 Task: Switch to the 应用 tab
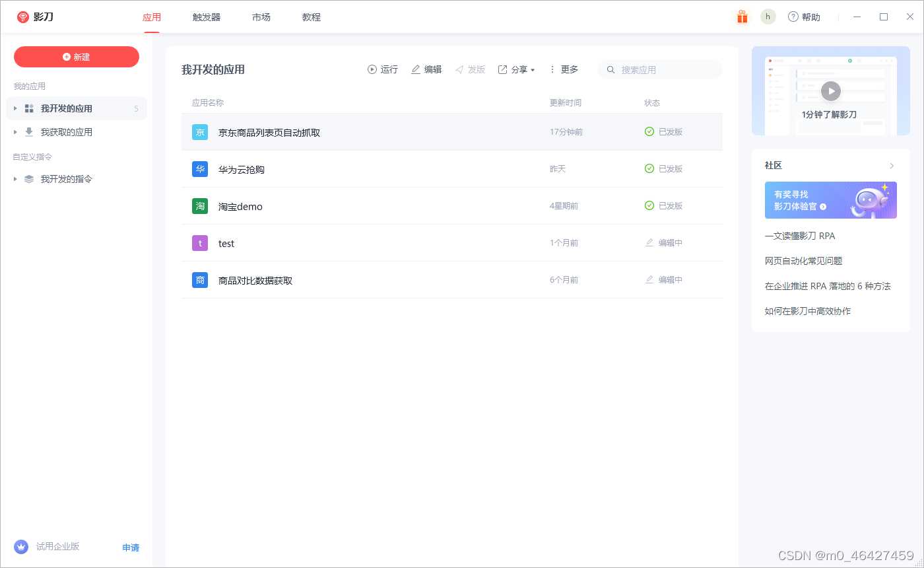pos(152,17)
